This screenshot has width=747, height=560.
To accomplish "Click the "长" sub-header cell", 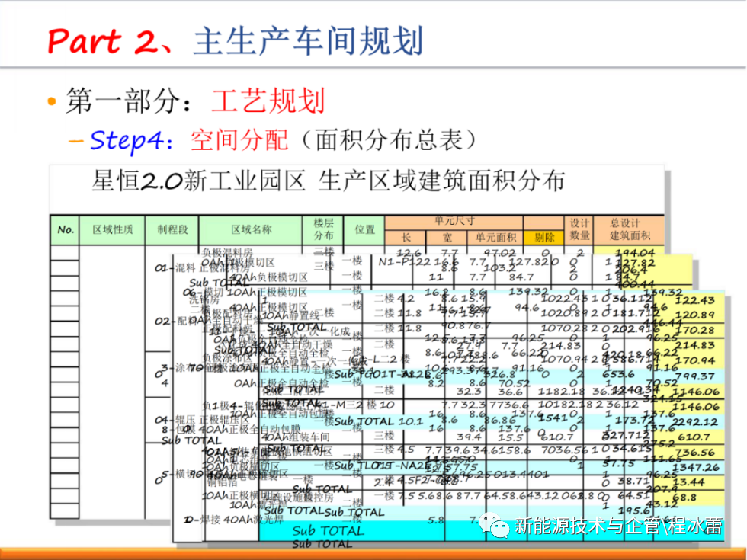I will [x=406, y=238].
